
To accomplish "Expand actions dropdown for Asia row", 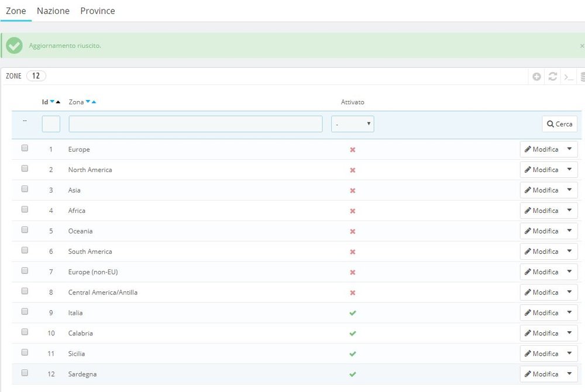I will (x=569, y=190).
